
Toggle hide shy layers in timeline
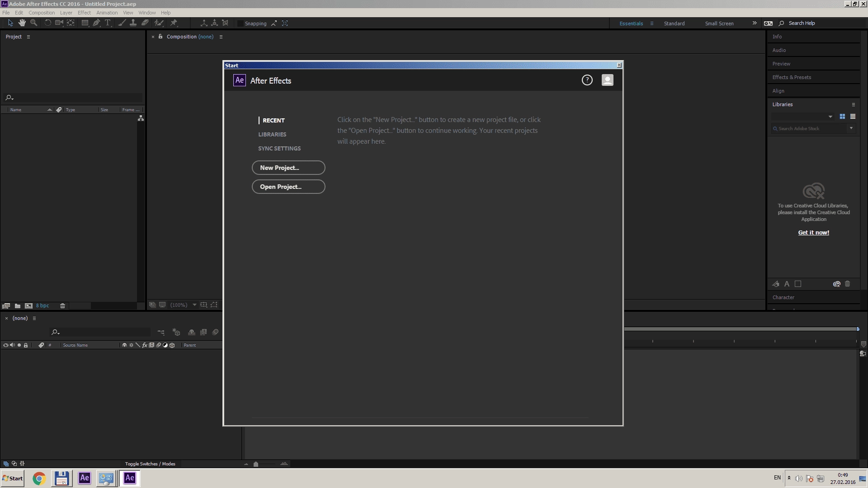click(x=192, y=332)
